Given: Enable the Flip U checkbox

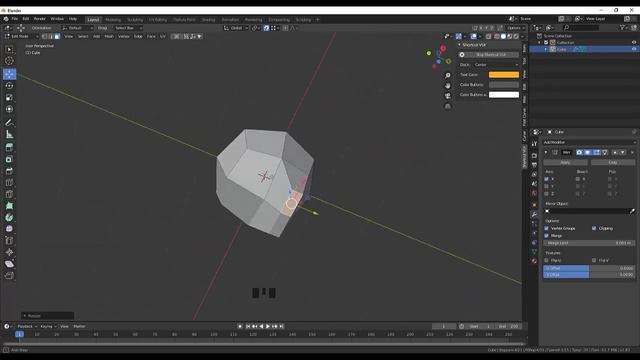Looking at the screenshot, I should coord(547,260).
